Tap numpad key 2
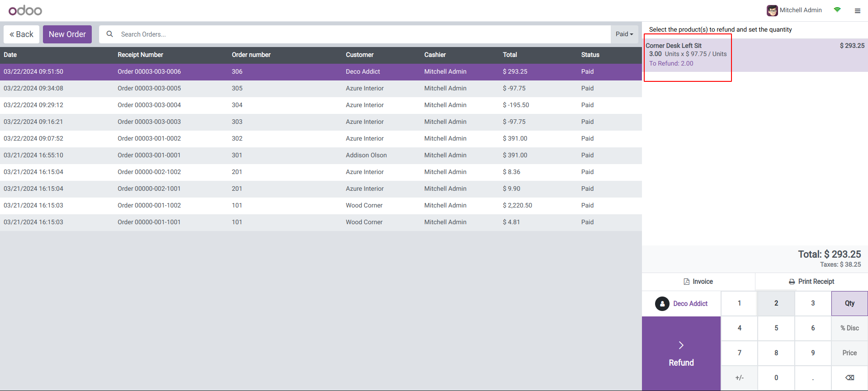 [776, 303]
